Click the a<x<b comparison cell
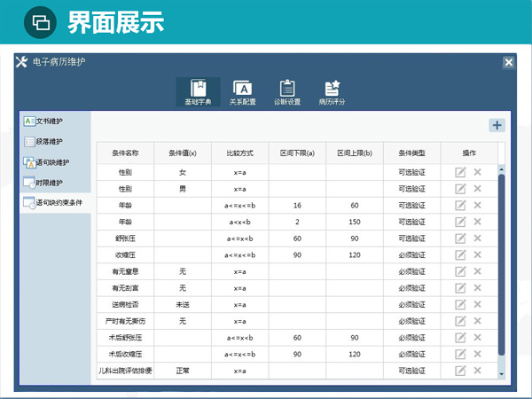 (x=240, y=222)
